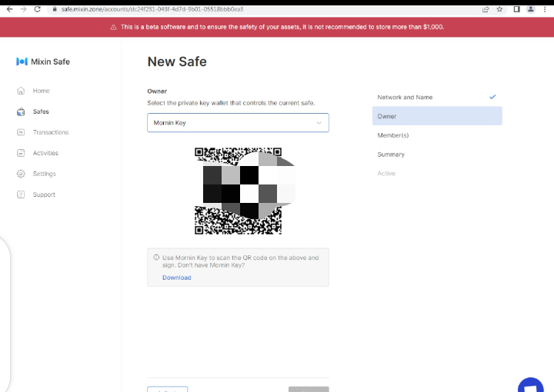Go back with the browser back arrow
The height and width of the screenshot is (392, 554).
point(9,9)
